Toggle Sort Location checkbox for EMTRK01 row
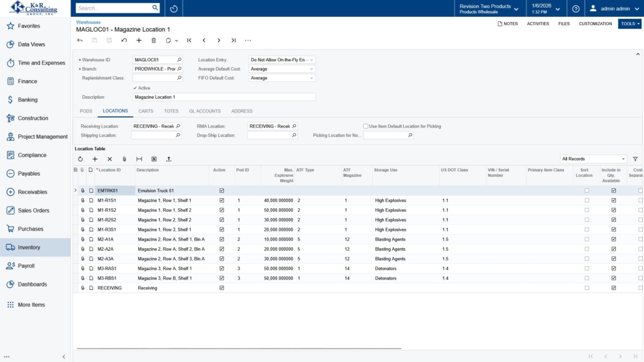 tap(586, 191)
